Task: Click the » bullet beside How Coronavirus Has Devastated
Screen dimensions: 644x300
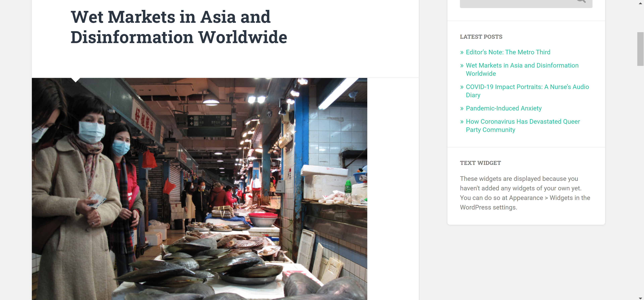Action: pyautogui.click(x=462, y=122)
